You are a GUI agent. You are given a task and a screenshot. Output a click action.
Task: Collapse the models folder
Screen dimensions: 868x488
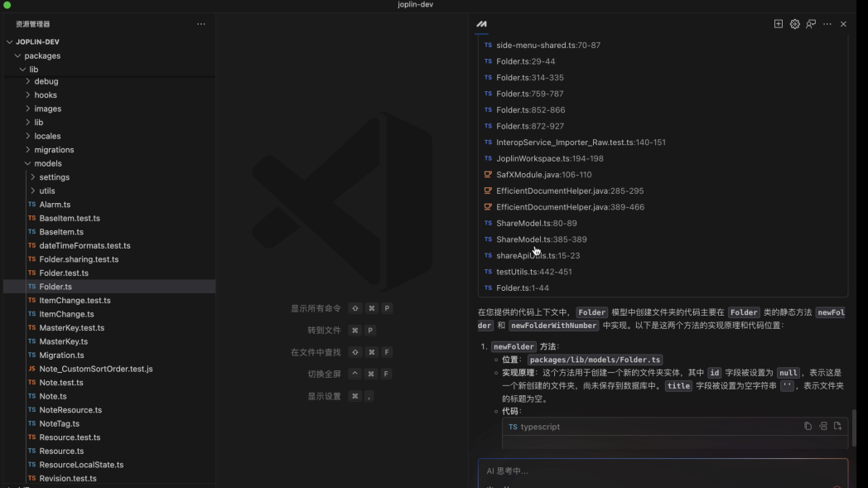[28, 163]
